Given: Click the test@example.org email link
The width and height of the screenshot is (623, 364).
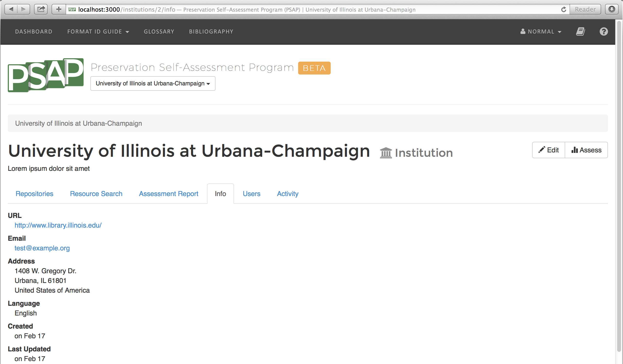Looking at the screenshot, I should click(42, 248).
